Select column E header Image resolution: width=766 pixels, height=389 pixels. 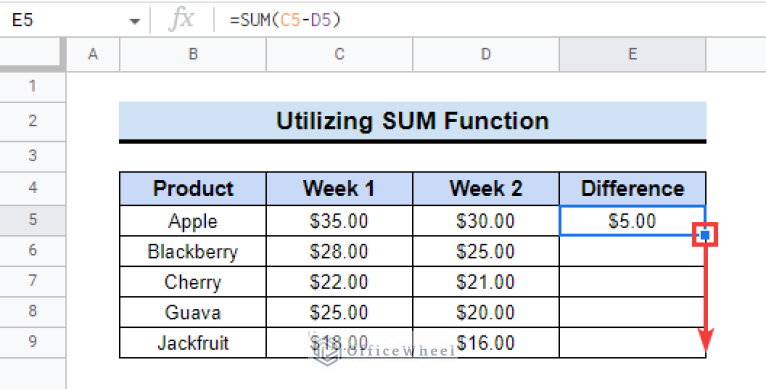pyautogui.click(x=633, y=55)
